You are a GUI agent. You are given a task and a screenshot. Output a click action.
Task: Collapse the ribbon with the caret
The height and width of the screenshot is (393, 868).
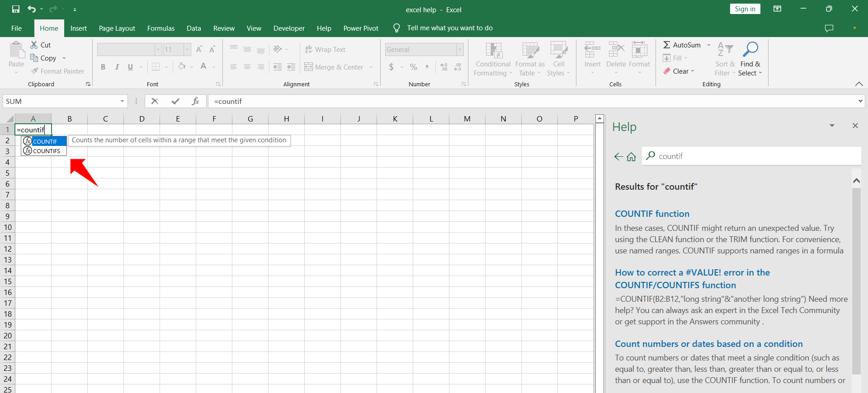coord(859,84)
